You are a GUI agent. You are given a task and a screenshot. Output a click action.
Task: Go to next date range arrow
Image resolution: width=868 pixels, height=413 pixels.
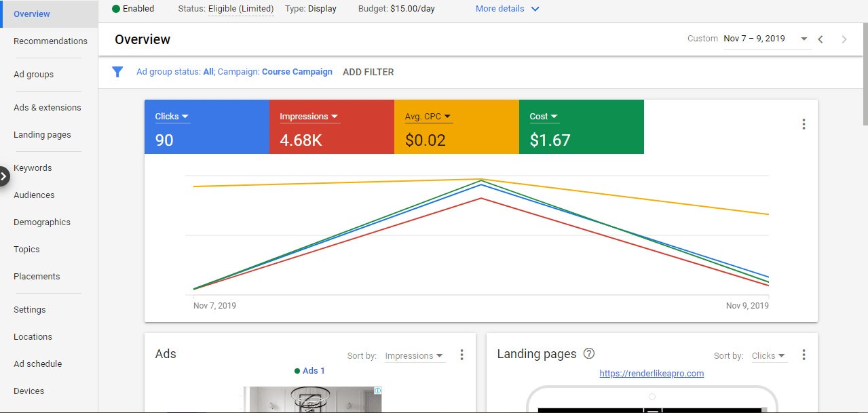click(844, 39)
